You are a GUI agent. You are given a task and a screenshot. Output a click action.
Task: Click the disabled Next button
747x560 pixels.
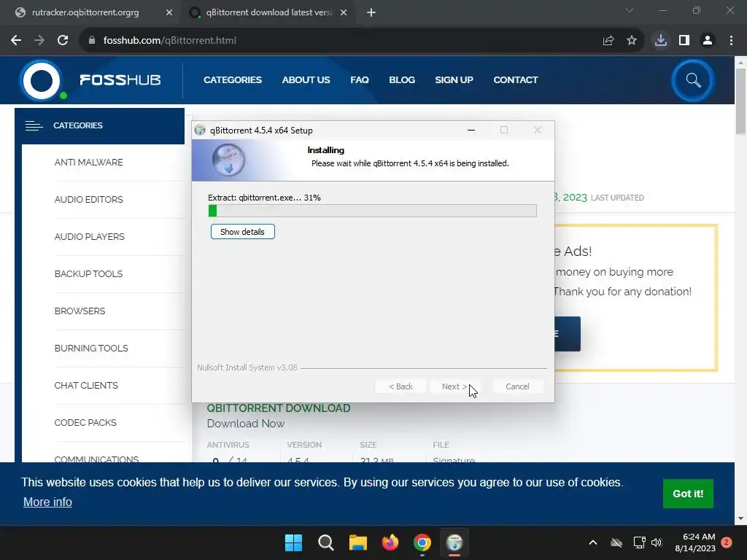454,386
